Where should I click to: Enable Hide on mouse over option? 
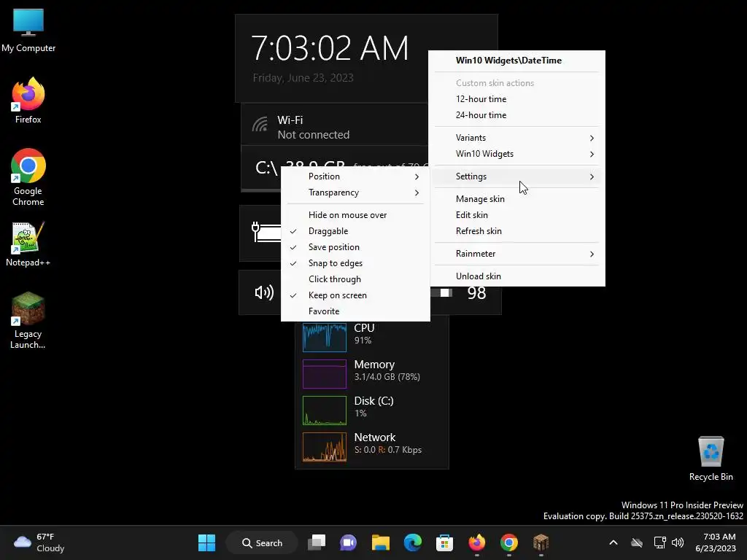[x=355, y=215]
